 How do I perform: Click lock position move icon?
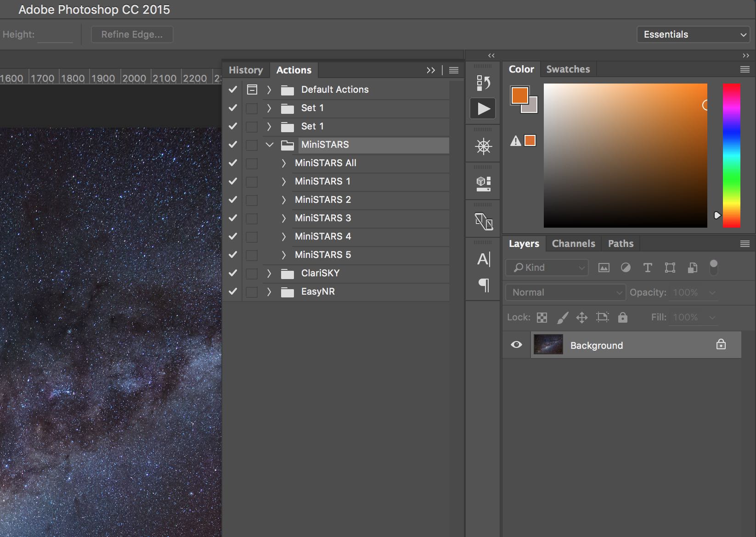(582, 318)
